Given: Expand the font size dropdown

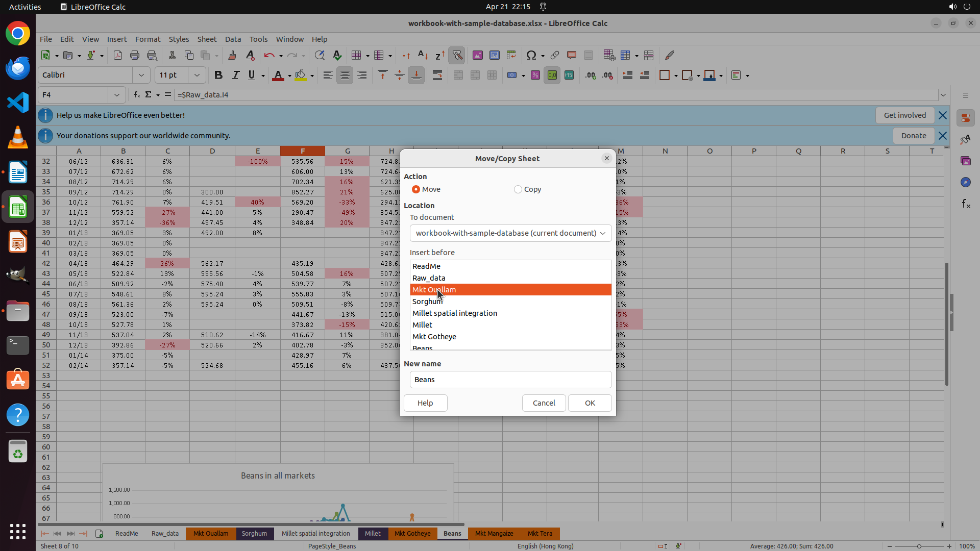Looking at the screenshot, I should [x=197, y=76].
